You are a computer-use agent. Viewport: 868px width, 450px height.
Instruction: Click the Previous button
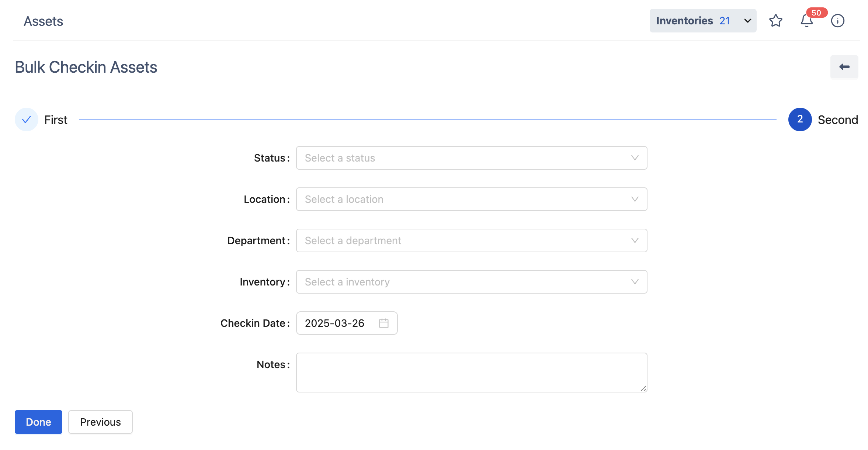point(100,422)
